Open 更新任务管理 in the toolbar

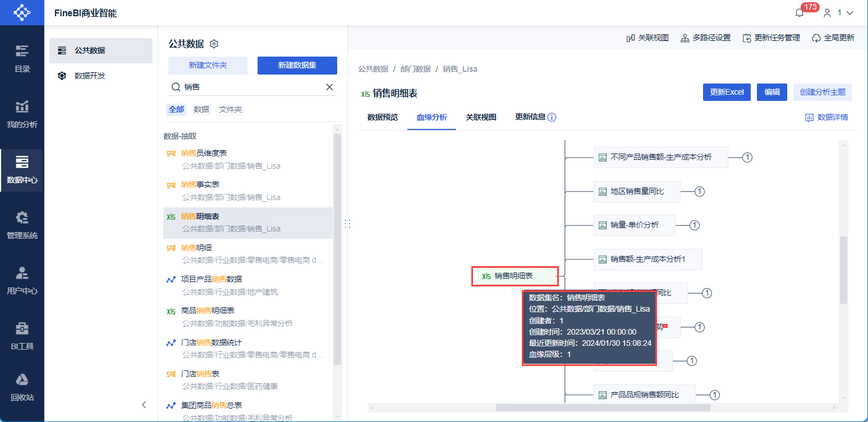(771, 38)
